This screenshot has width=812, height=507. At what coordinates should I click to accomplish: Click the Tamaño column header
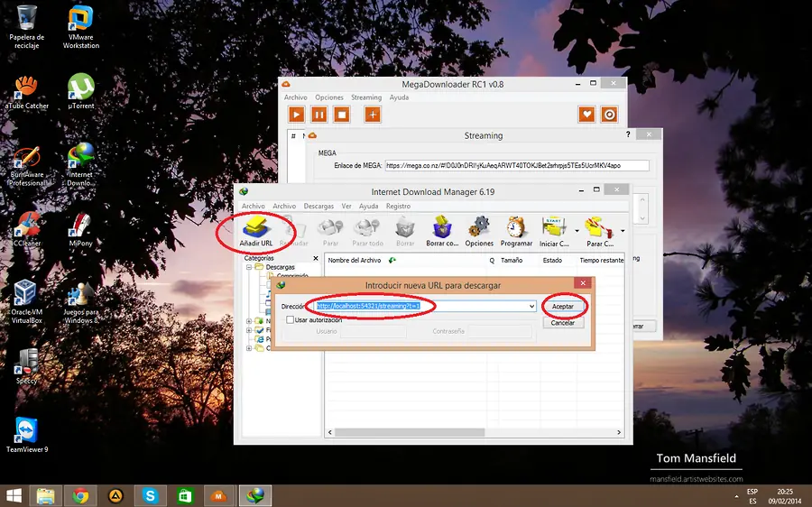click(x=512, y=260)
